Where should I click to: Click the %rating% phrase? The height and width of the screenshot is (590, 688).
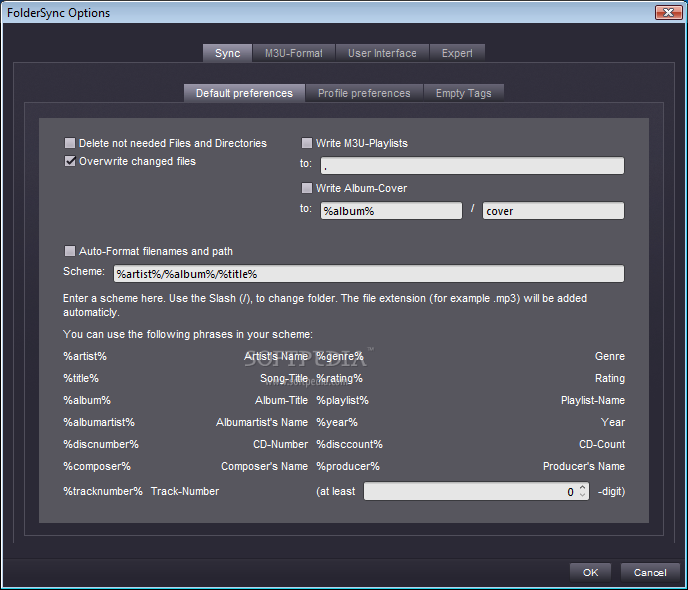coord(340,378)
